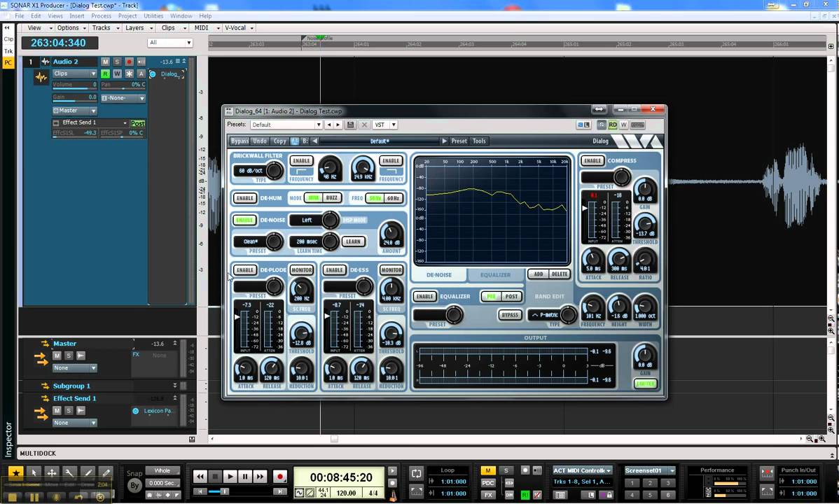
Task: Click the Delete band button
Action: pyautogui.click(x=559, y=274)
